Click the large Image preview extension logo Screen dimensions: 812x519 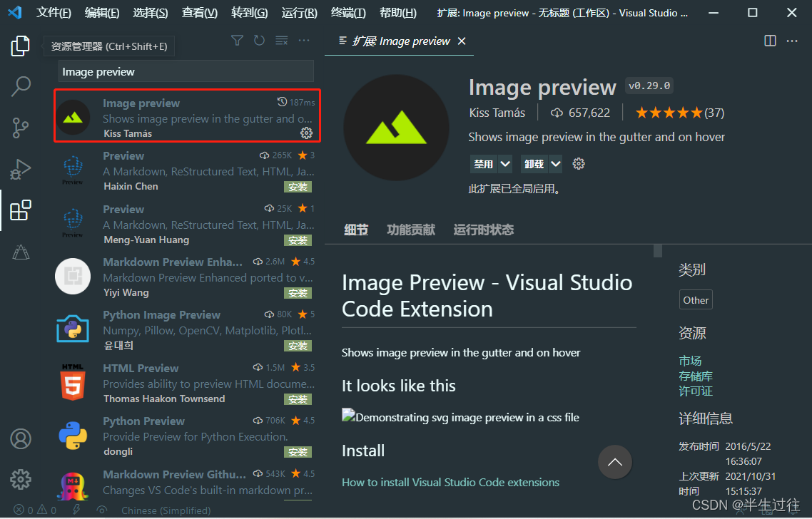click(x=396, y=128)
